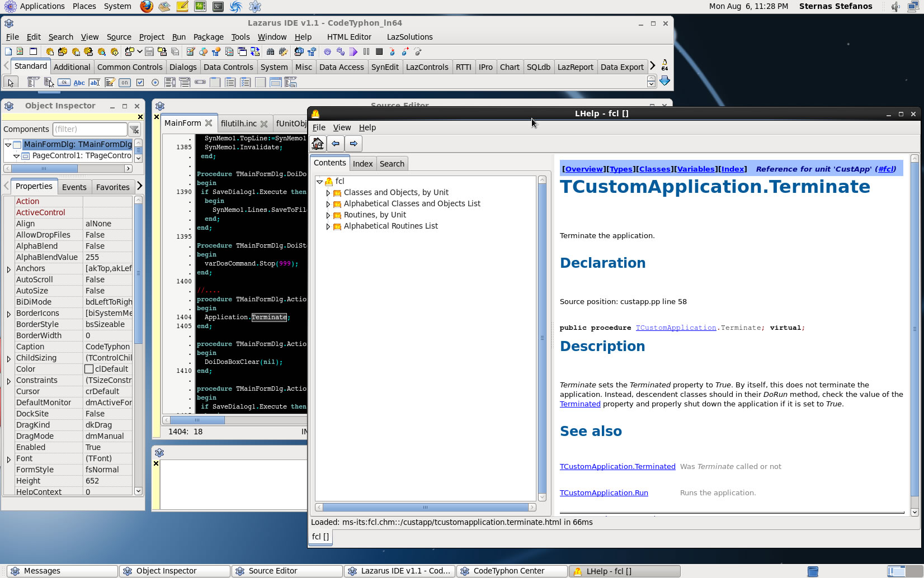Image resolution: width=924 pixels, height=578 pixels.
Task: Expand 'Alphabetical Classes and Objects List' node
Action: pos(328,204)
